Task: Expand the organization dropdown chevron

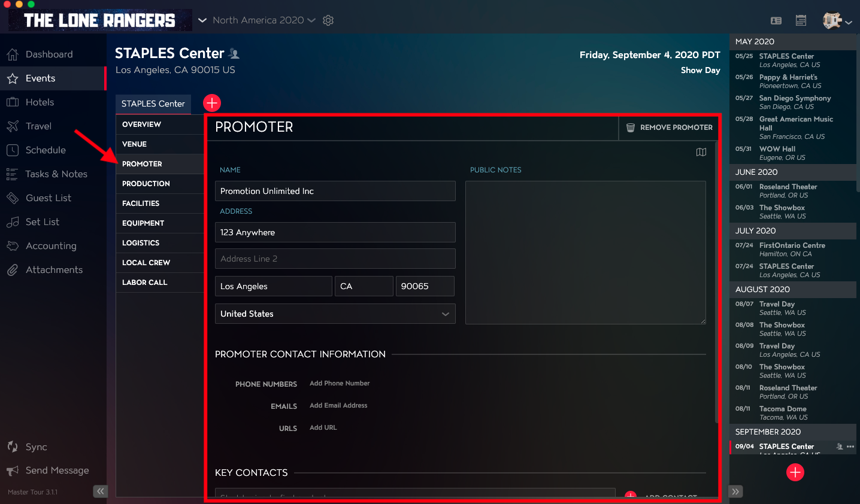Action: (x=202, y=20)
